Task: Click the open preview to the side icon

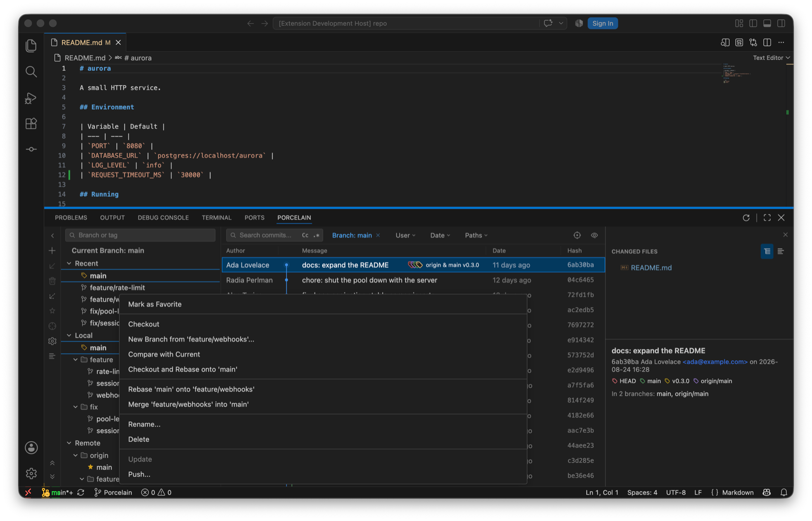Action: pyautogui.click(x=725, y=43)
